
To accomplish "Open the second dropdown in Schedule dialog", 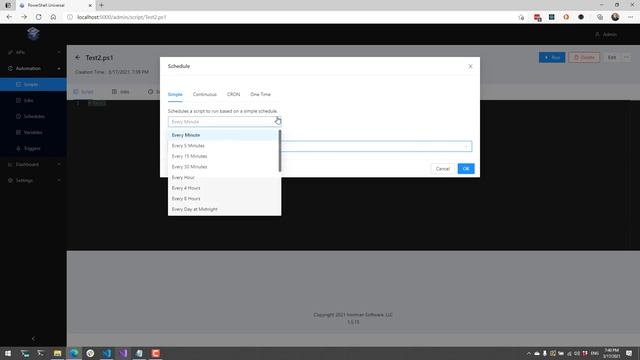I will click(376, 146).
